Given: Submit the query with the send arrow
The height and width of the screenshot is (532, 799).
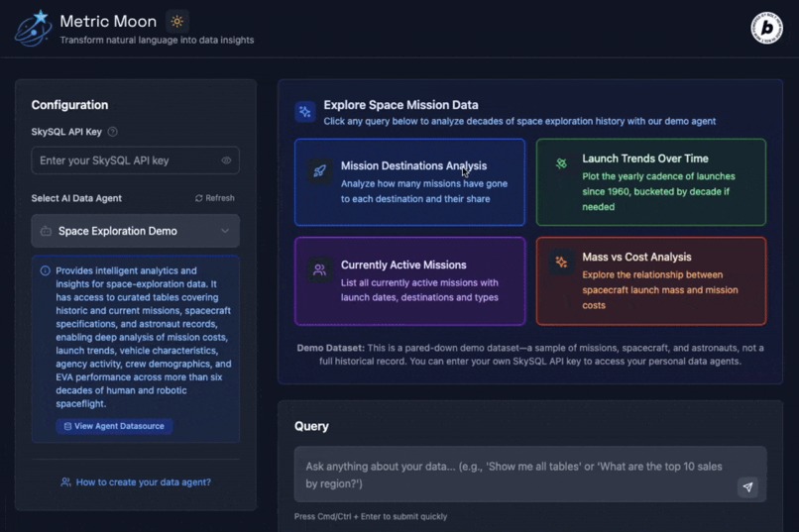Looking at the screenshot, I should coord(747,487).
